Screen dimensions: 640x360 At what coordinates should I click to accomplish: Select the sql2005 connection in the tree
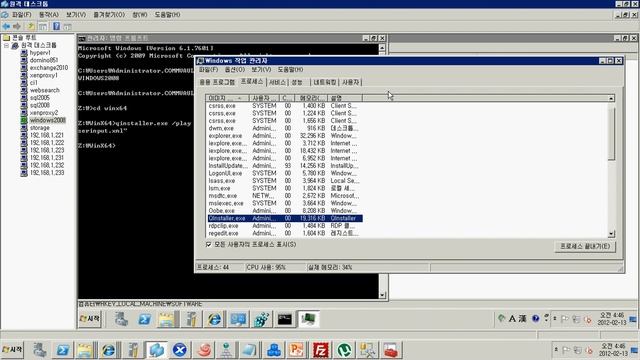click(x=40, y=98)
